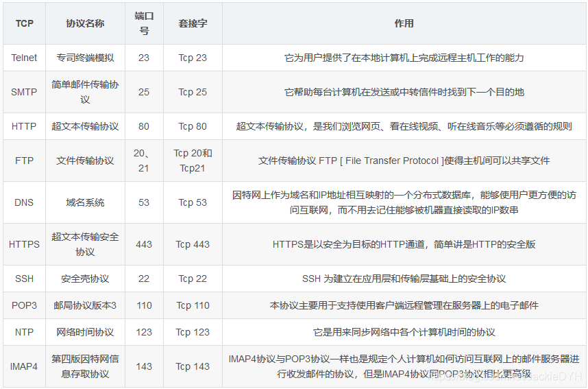Viewport: 588px width, 389px height.
Task: Click the POP3 description '本协议主要用于...' cell
Action: (404, 306)
